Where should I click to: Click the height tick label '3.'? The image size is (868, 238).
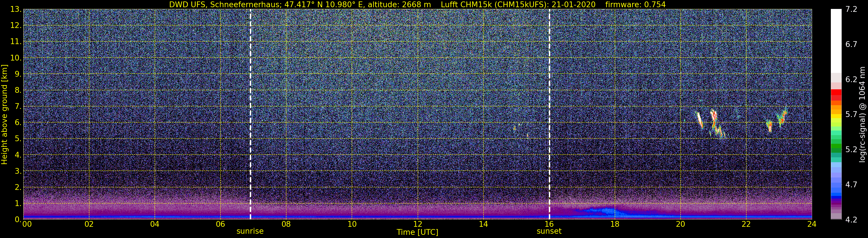18,171
